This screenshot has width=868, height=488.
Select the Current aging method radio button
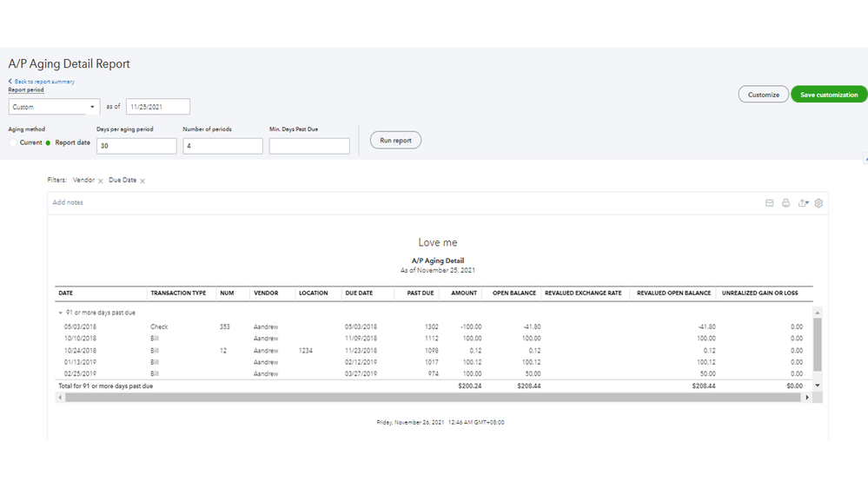click(x=13, y=142)
